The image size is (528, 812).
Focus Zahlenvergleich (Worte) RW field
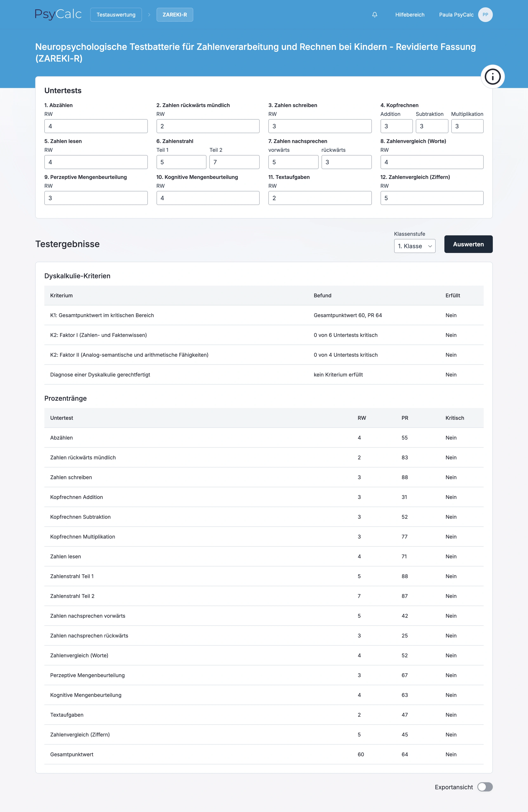(x=432, y=162)
